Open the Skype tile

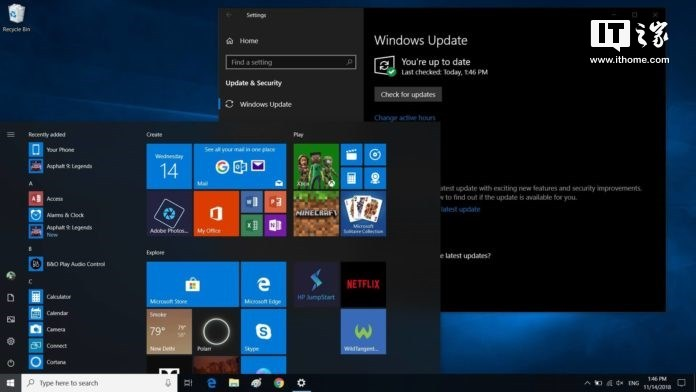[x=263, y=332]
